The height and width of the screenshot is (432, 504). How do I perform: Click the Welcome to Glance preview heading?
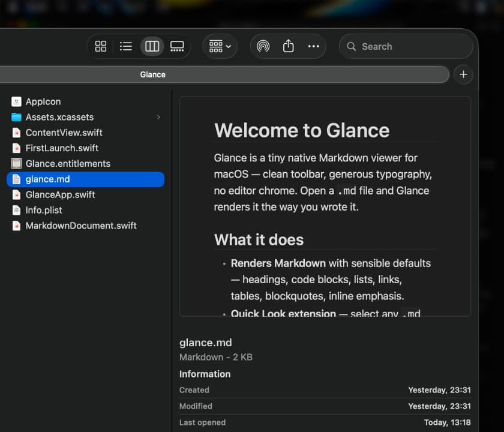(x=302, y=131)
